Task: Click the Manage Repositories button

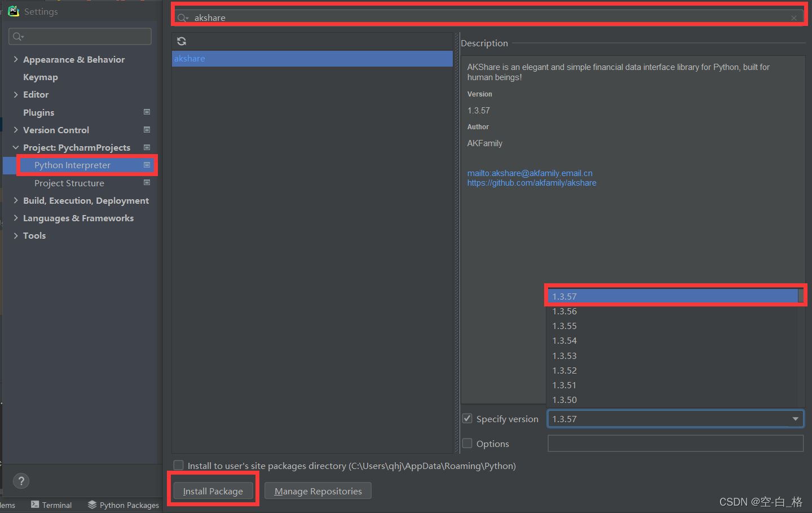Action: (318, 491)
